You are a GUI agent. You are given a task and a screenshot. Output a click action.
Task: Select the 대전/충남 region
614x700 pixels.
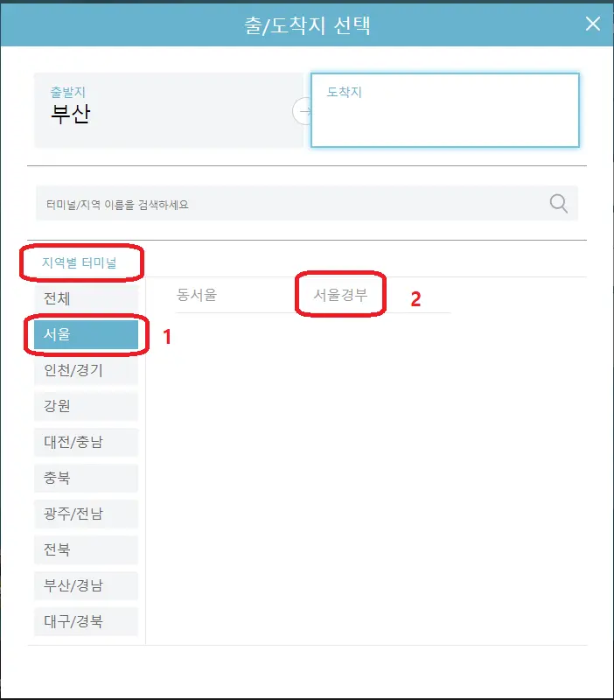pyautogui.click(x=86, y=442)
